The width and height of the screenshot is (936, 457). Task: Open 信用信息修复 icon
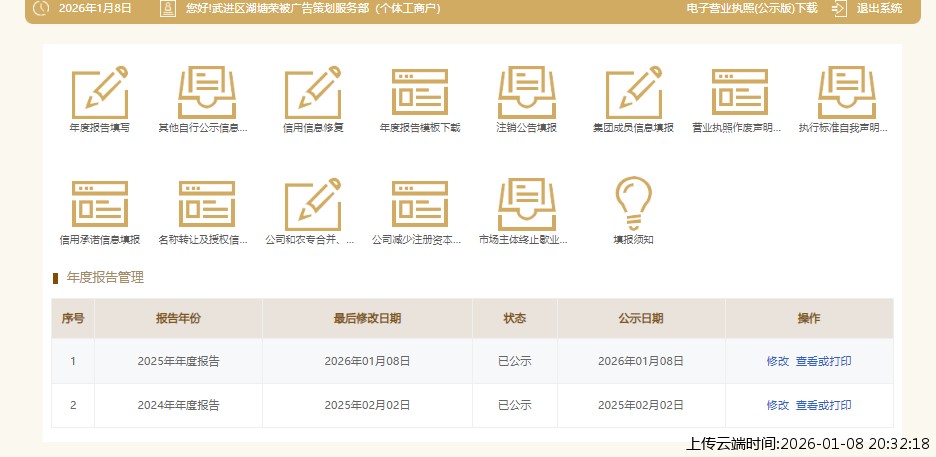(x=313, y=93)
